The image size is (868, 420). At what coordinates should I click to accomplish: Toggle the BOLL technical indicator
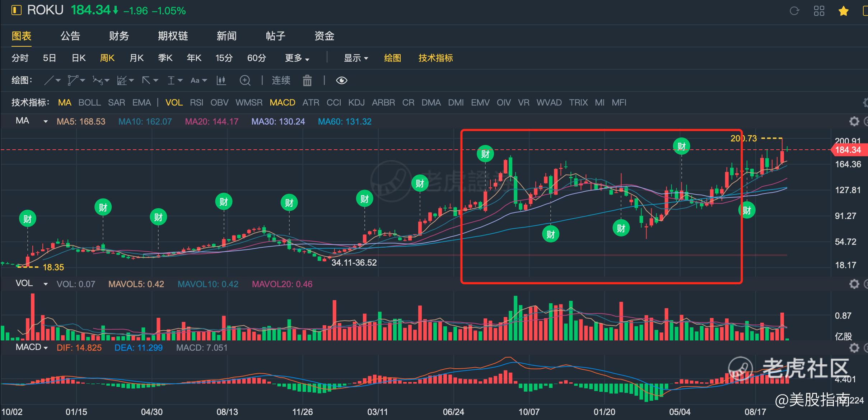(x=89, y=103)
